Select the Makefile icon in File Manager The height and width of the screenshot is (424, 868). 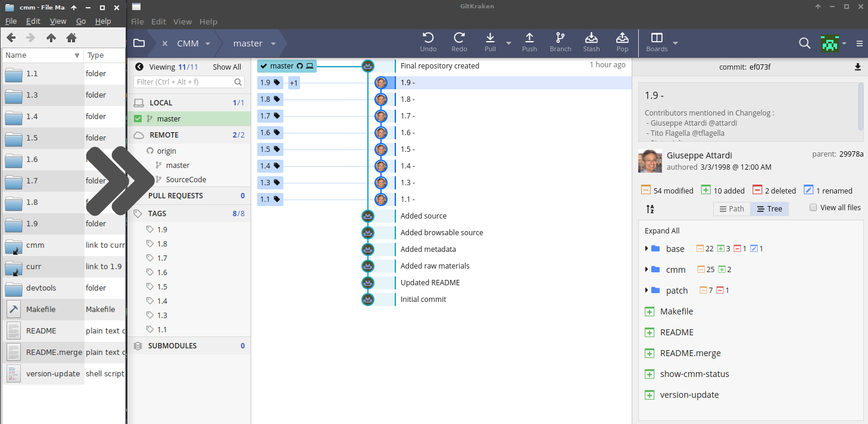14,309
